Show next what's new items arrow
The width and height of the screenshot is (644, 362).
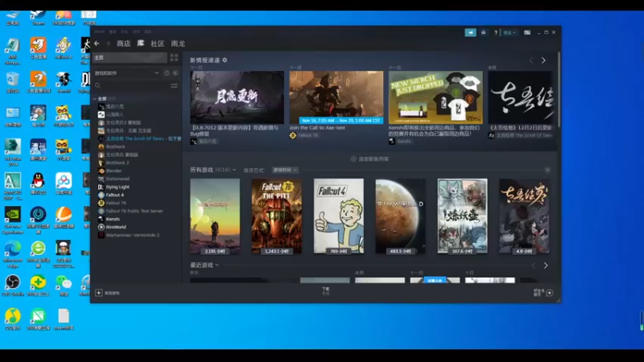(543, 60)
